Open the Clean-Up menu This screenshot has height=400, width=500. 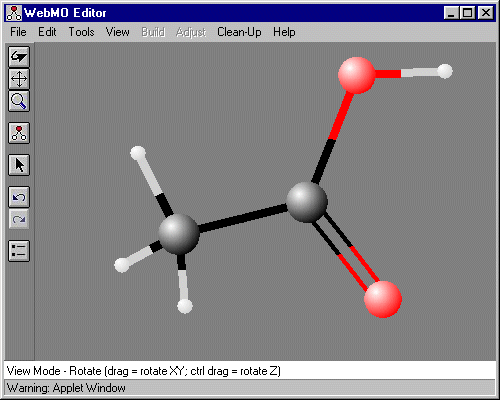click(x=239, y=32)
